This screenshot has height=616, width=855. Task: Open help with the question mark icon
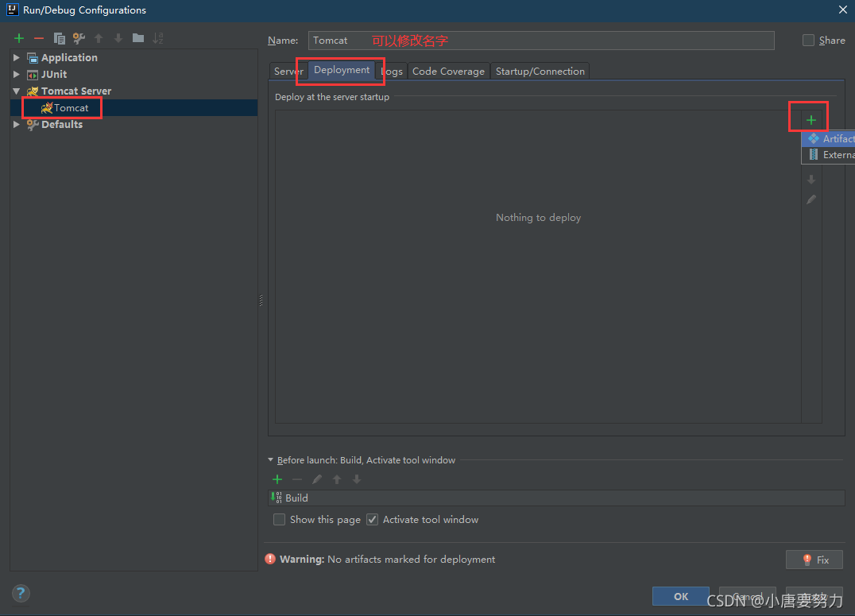(21, 593)
